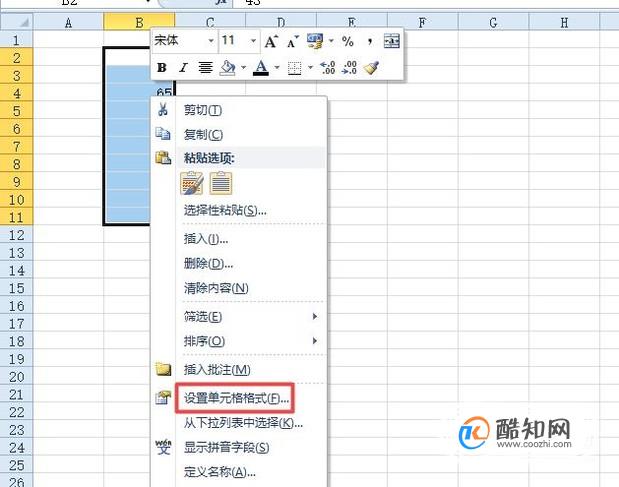Click the Increase Decimal icon
619x487 pixels.
point(328,68)
